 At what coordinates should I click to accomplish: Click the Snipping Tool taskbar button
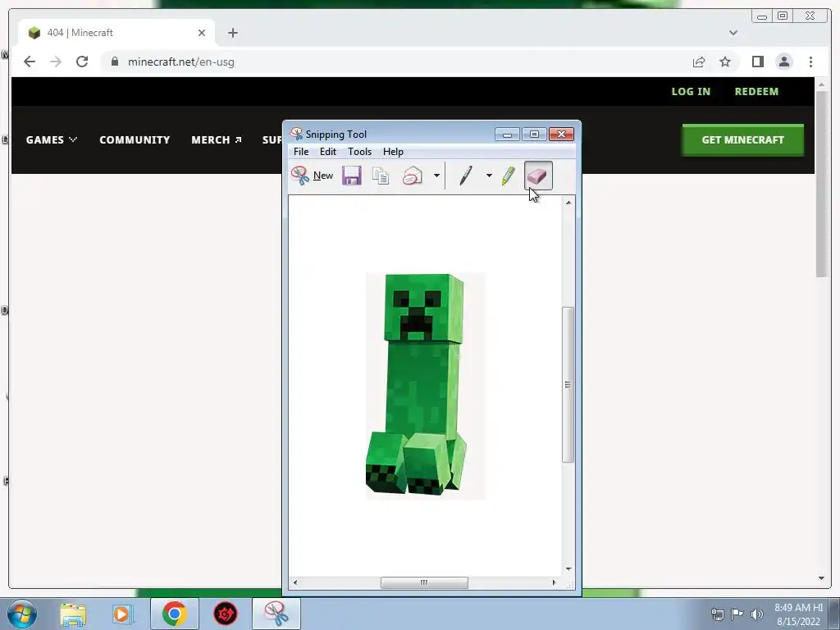click(x=276, y=614)
